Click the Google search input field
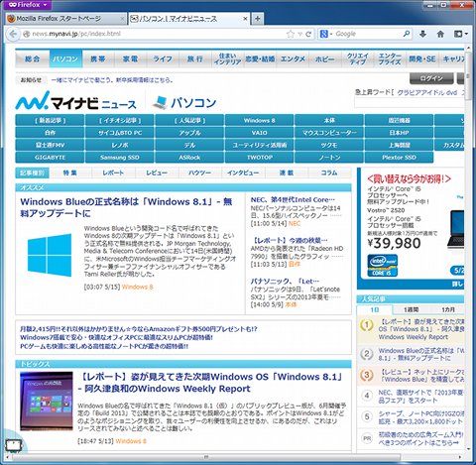This screenshot has height=465, width=476. pyautogui.click(x=368, y=34)
